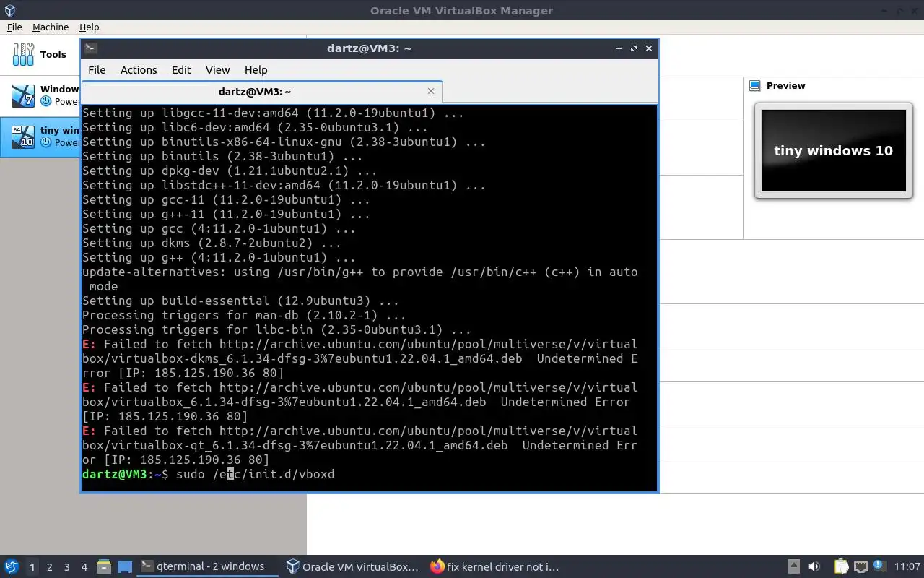Open the qterminal View menu
The width and height of the screenshot is (924, 578).
tap(217, 70)
